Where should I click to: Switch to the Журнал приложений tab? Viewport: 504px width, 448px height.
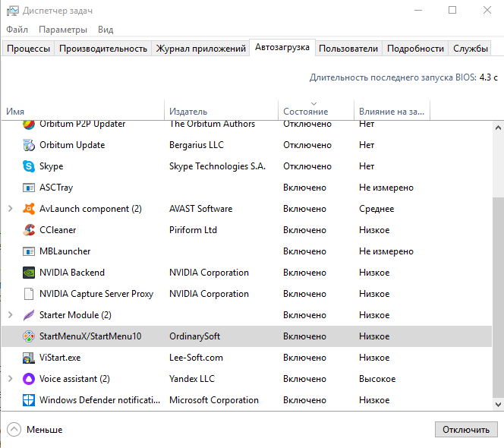pyautogui.click(x=200, y=49)
